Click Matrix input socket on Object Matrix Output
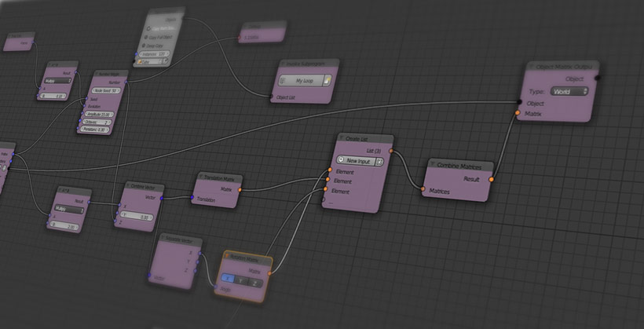This screenshot has height=329, width=644. click(518, 112)
